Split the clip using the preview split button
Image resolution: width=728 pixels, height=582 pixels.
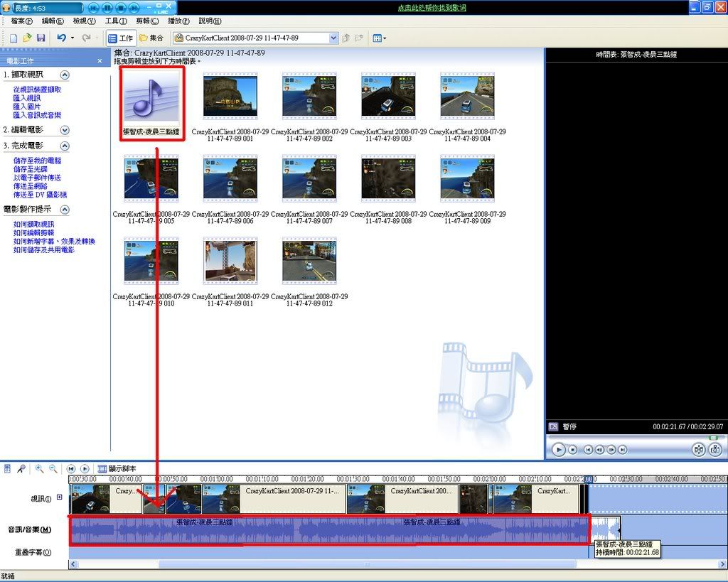698,449
